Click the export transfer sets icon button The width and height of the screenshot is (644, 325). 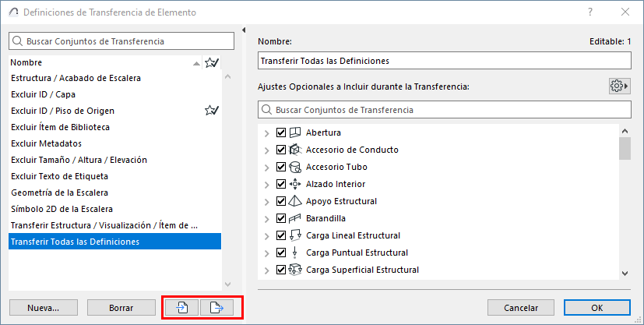pos(217,307)
